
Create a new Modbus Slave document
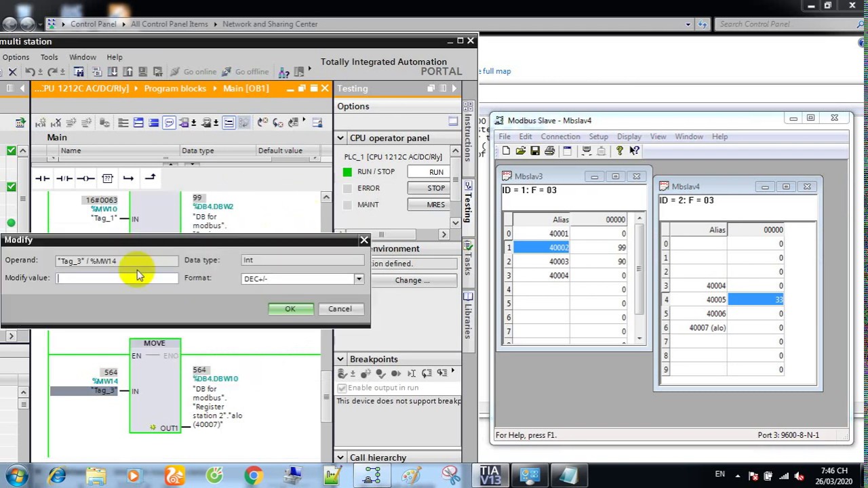coord(506,150)
